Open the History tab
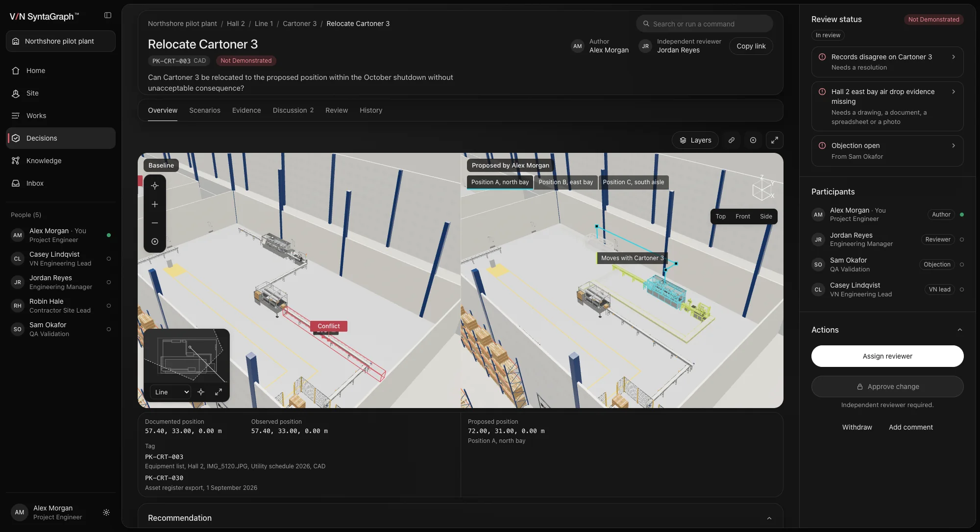This screenshot has height=532, width=980. [371, 110]
